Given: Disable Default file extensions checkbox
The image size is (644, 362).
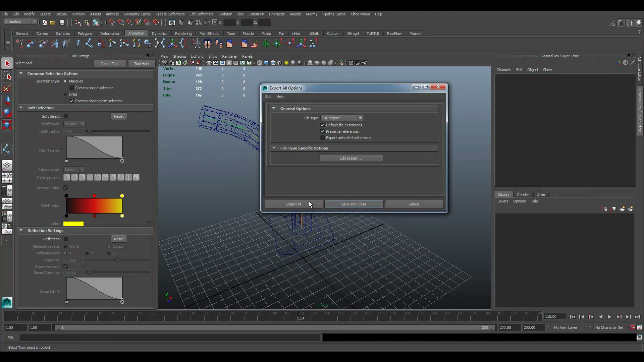Looking at the screenshot, I should click(x=323, y=125).
